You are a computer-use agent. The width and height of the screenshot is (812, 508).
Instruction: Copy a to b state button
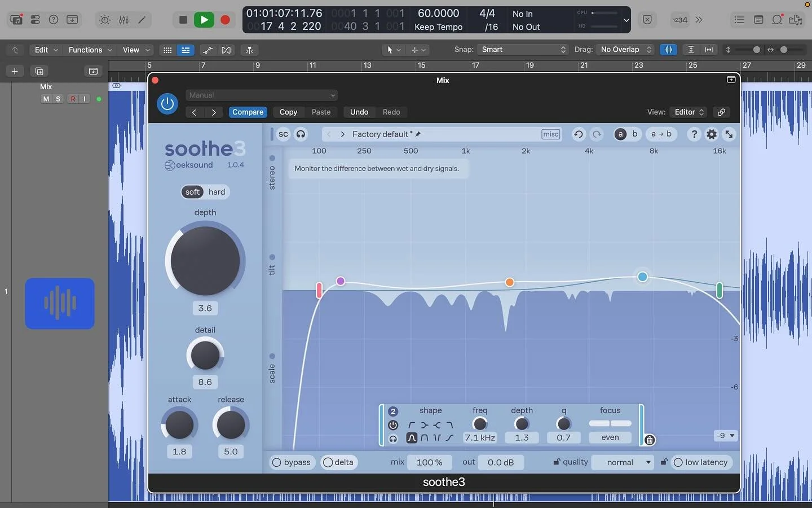click(661, 134)
